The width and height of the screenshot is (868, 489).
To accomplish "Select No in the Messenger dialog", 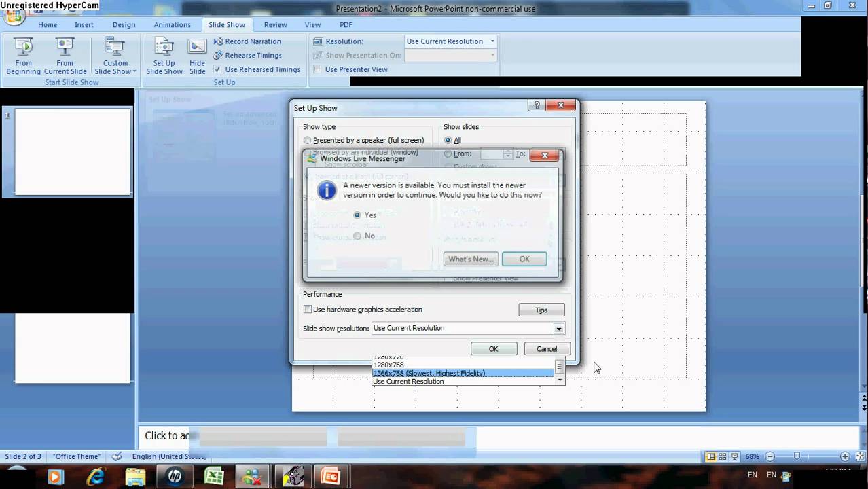I will pos(357,236).
